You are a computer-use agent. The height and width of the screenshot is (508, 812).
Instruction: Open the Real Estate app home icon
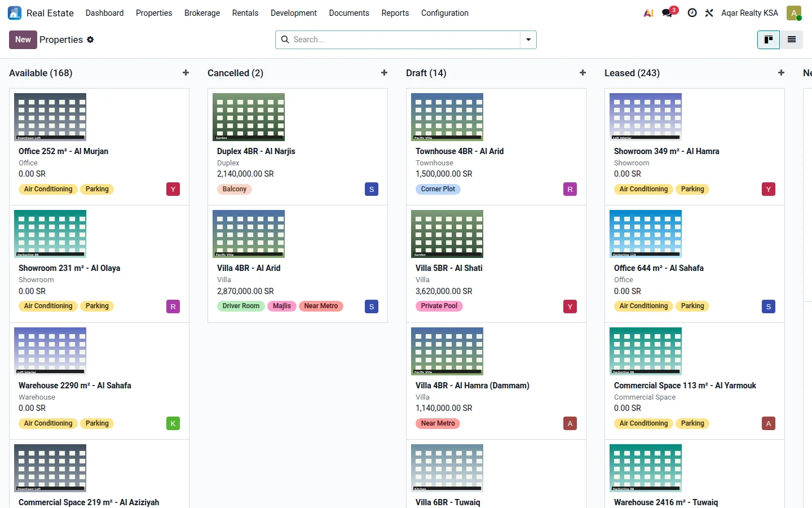[x=15, y=13]
